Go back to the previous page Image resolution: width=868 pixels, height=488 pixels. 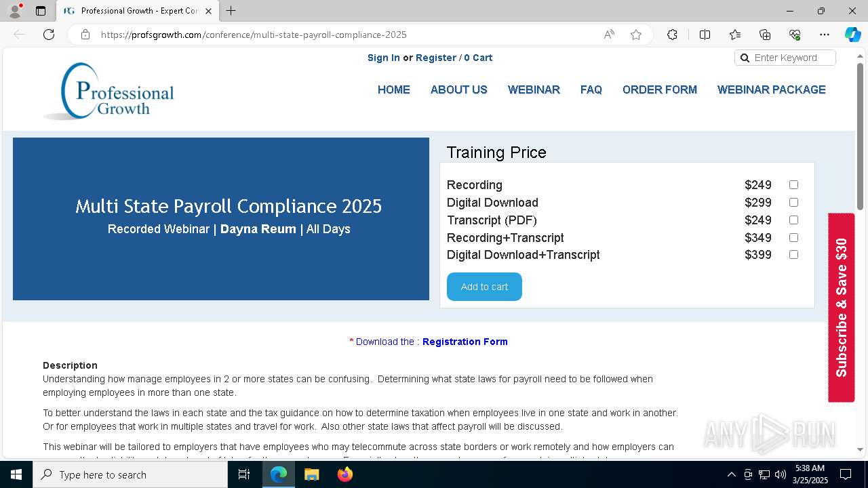coord(19,35)
